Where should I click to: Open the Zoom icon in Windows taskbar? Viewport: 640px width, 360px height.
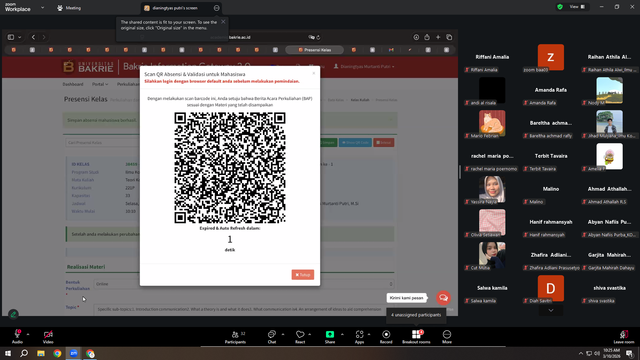click(x=74, y=353)
